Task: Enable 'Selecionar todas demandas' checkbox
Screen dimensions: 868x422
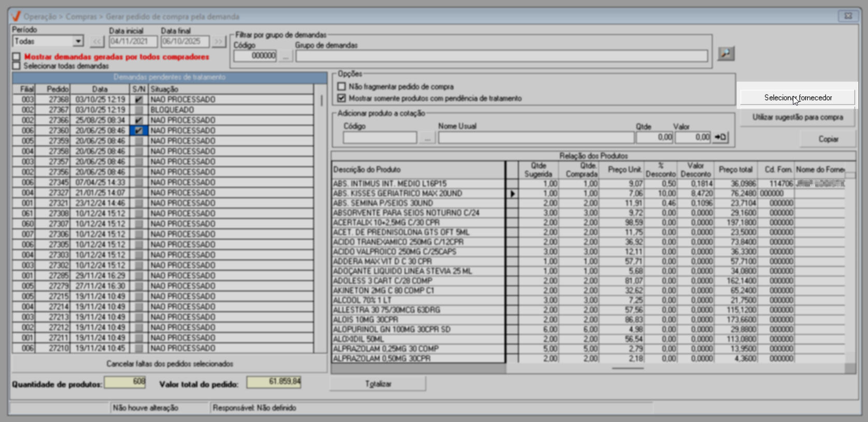Action: point(17,66)
